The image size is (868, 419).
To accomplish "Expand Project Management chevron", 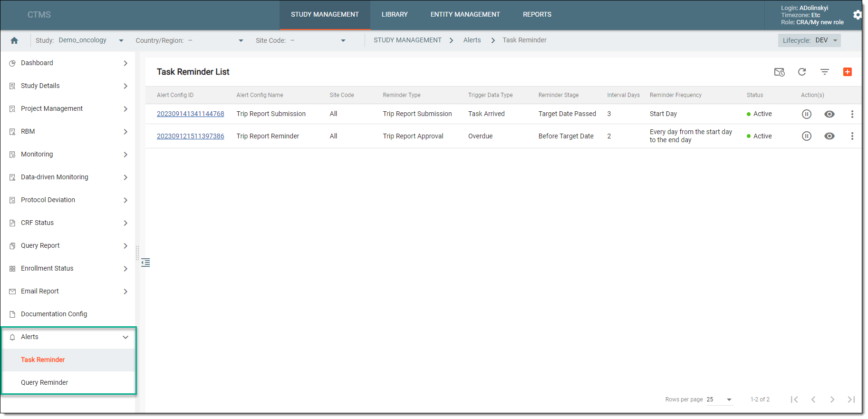I will (x=125, y=109).
